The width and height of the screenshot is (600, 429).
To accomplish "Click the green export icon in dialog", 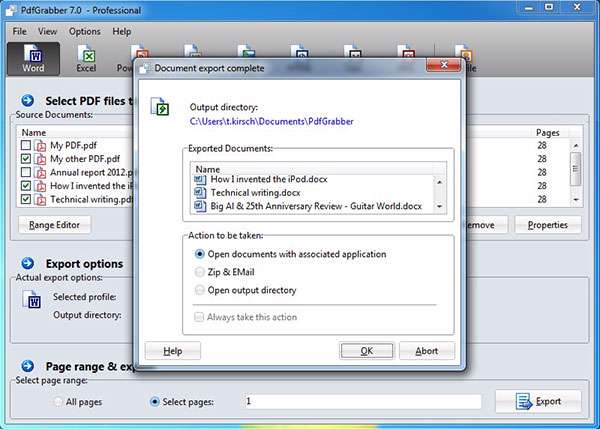I will pyautogui.click(x=160, y=108).
